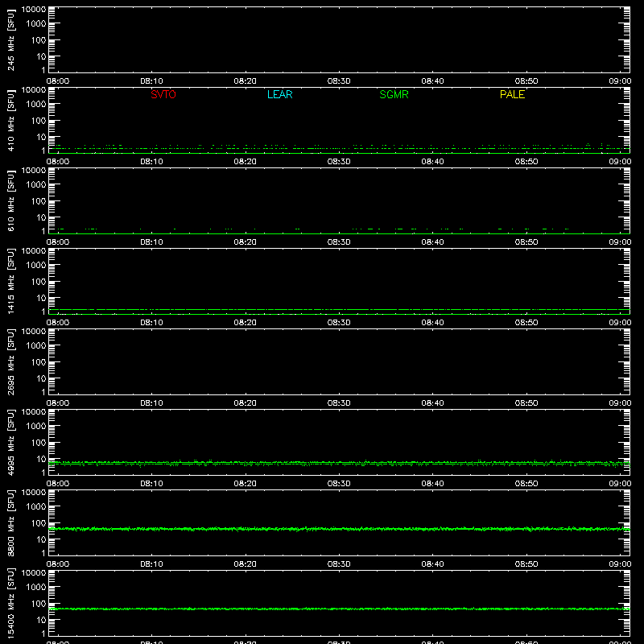Click the 10 tick label on 1415 MHz panel

pyautogui.click(x=41, y=298)
